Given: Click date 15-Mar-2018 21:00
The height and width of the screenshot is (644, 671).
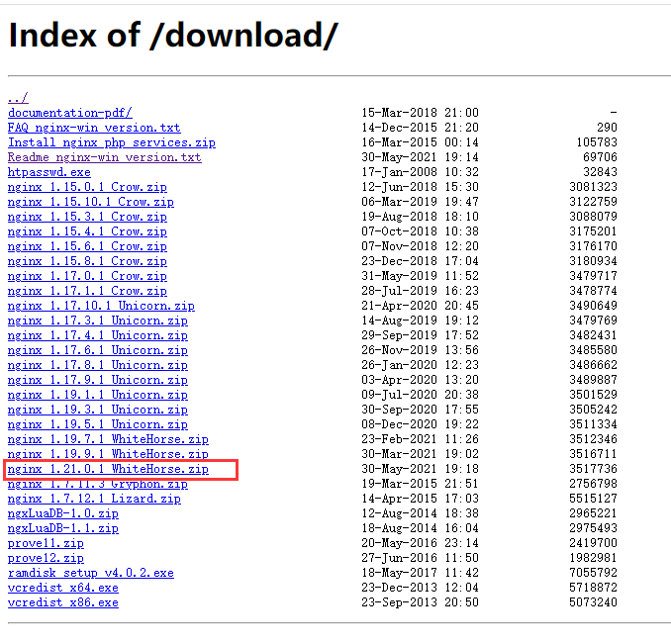Looking at the screenshot, I should click(420, 113).
